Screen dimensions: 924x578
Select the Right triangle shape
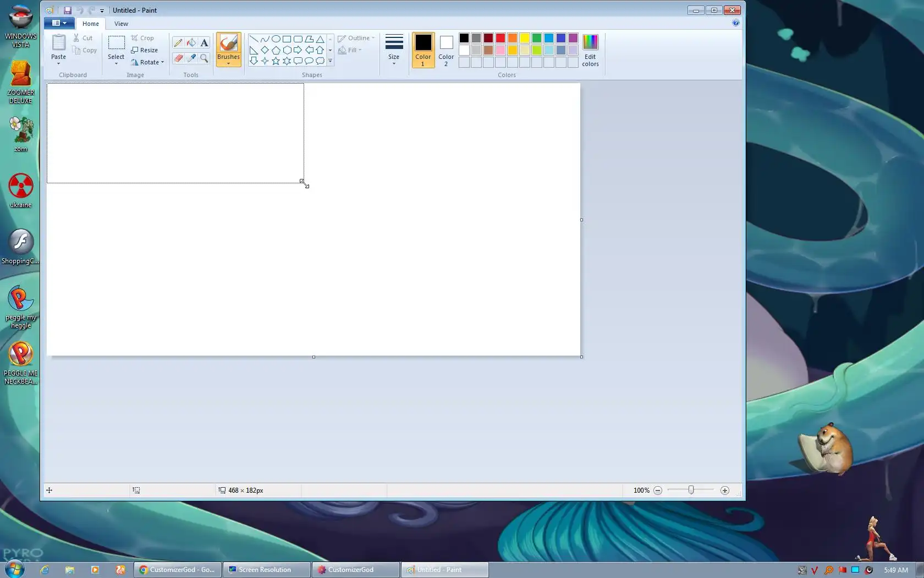254,50
